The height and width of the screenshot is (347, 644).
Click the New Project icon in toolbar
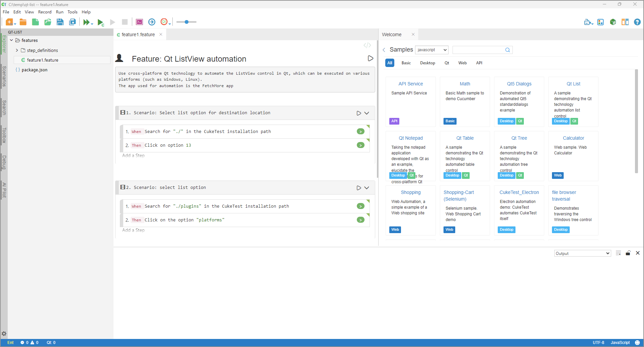(x=9, y=22)
